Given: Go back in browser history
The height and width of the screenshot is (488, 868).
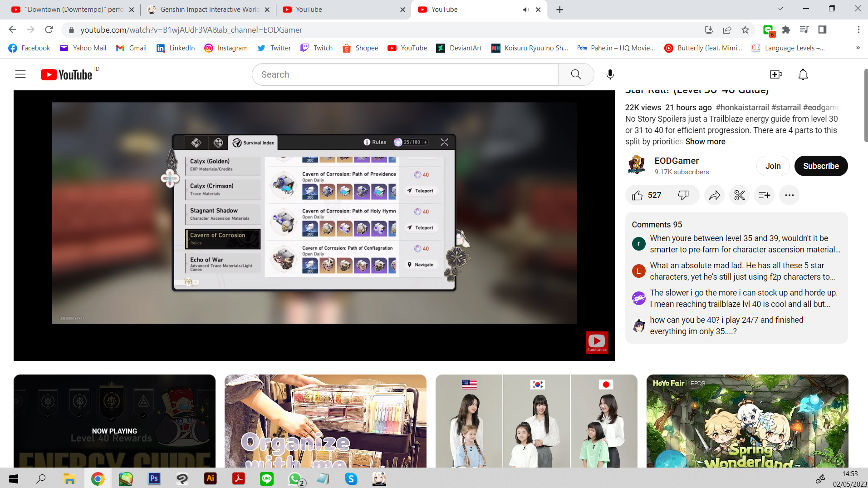Looking at the screenshot, I should [12, 30].
